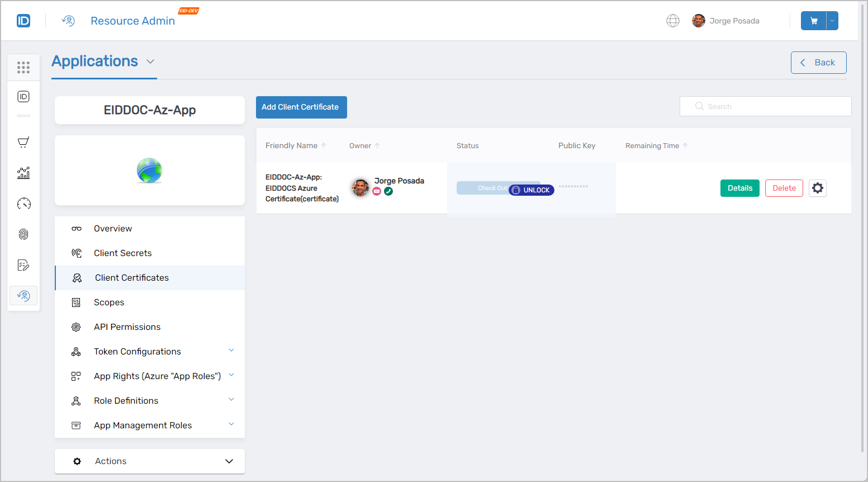This screenshot has height=482, width=868.
Task: Click the email icon under Jorge Posada
Action: 377,191
